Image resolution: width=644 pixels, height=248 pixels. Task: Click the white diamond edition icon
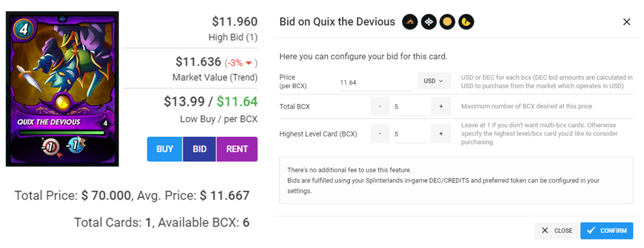click(x=429, y=22)
